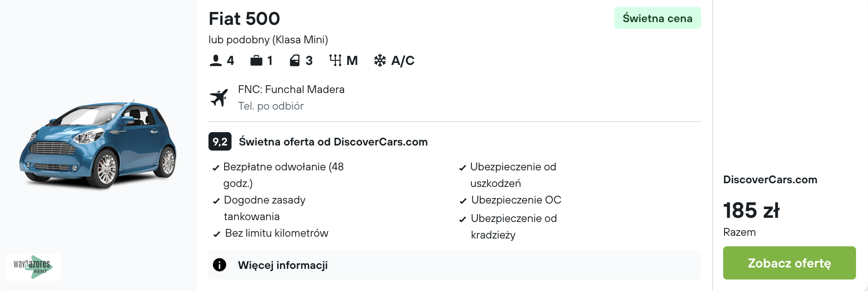Click the Zobacz ofertę button
Image resolution: width=868 pixels, height=291 pixels.
pyautogui.click(x=789, y=263)
